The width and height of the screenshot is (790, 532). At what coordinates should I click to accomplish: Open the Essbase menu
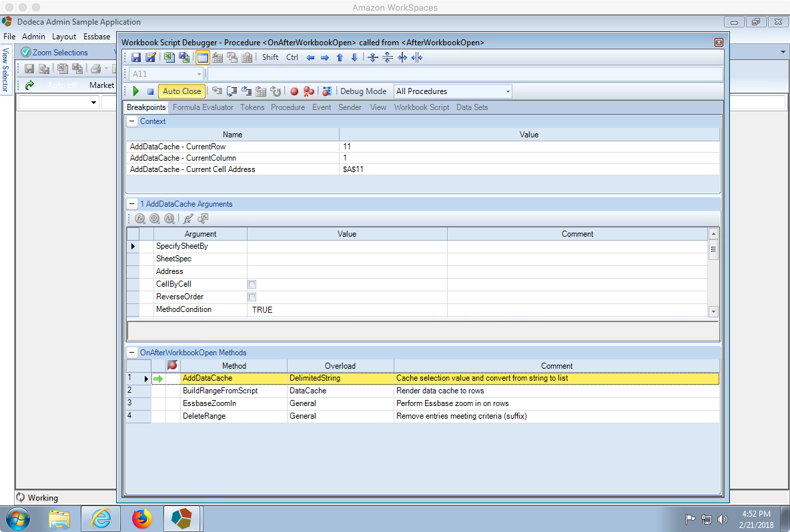97,37
